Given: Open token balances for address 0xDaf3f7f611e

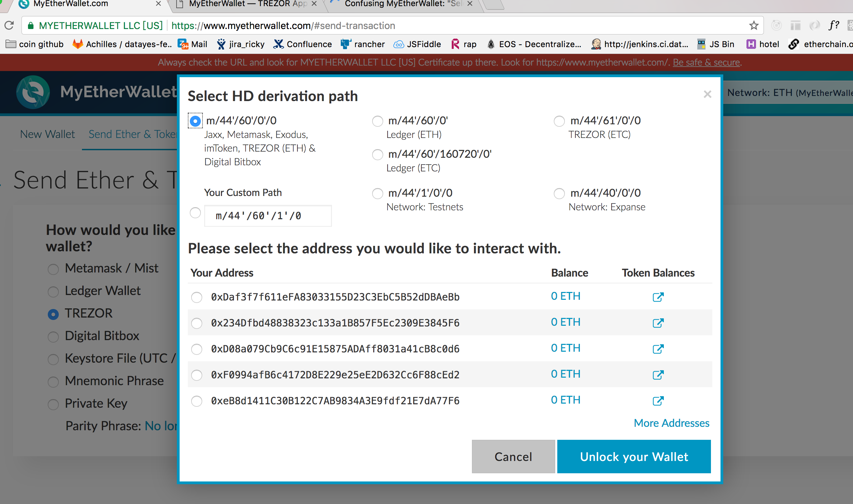Looking at the screenshot, I should coord(658,297).
